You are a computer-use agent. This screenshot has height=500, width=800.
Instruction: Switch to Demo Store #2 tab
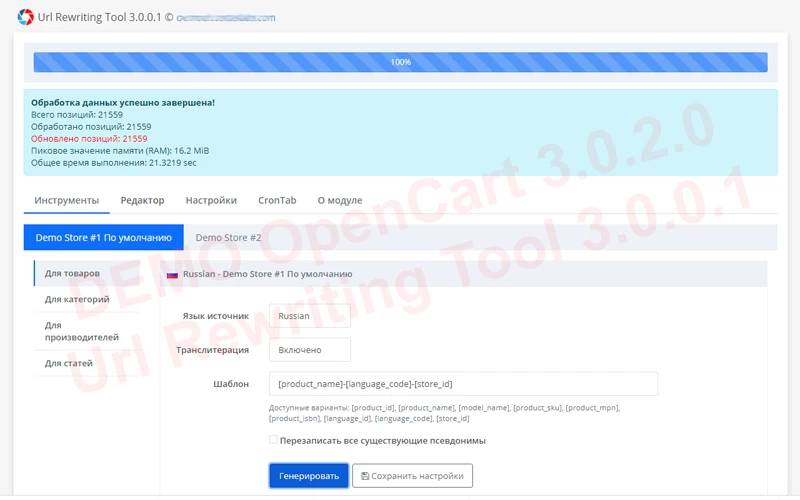(228, 238)
